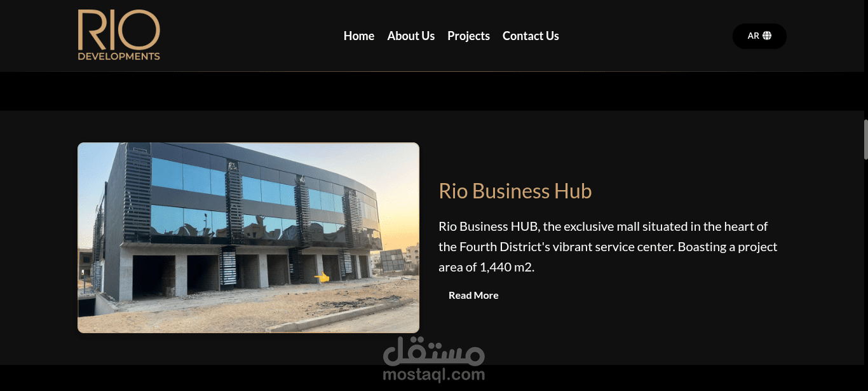The height and width of the screenshot is (391, 868).
Task: Click the page scrollbar thumb
Action: click(x=865, y=139)
